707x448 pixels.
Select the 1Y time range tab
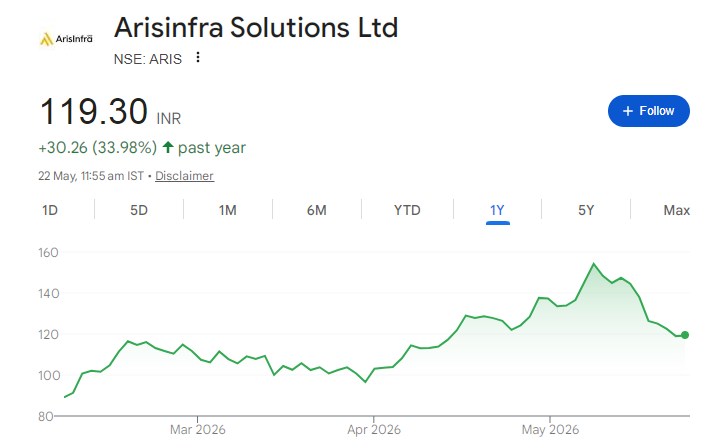[497, 210]
